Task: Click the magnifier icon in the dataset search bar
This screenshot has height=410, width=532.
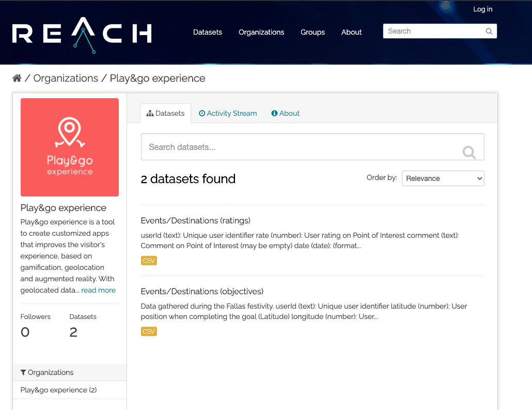Action: pyautogui.click(x=468, y=153)
